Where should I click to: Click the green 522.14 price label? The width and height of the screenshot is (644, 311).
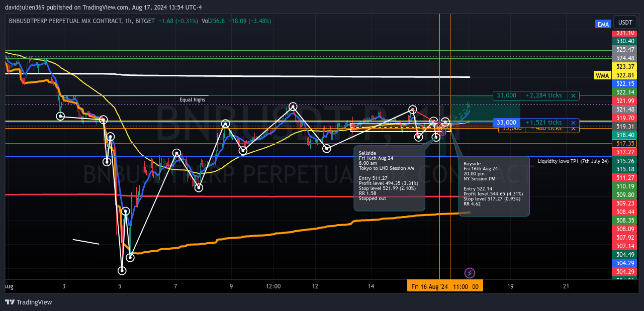pyautogui.click(x=625, y=92)
